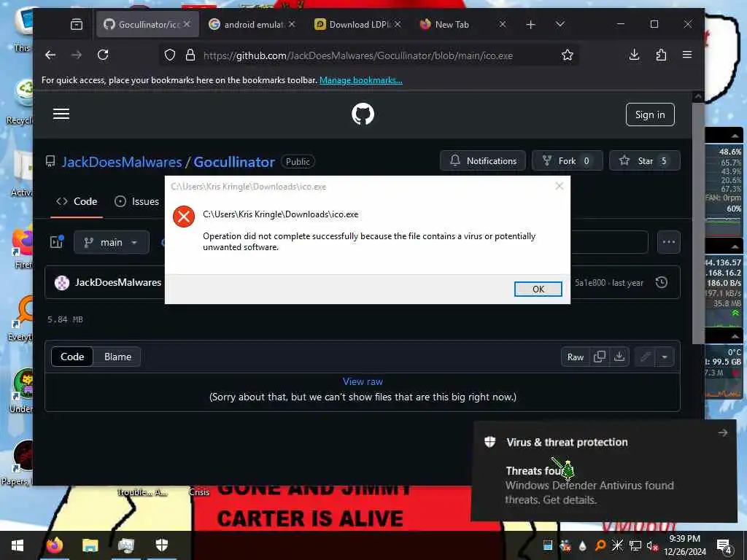Copy raw file contents icon
The image size is (747, 560).
pos(600,357)
